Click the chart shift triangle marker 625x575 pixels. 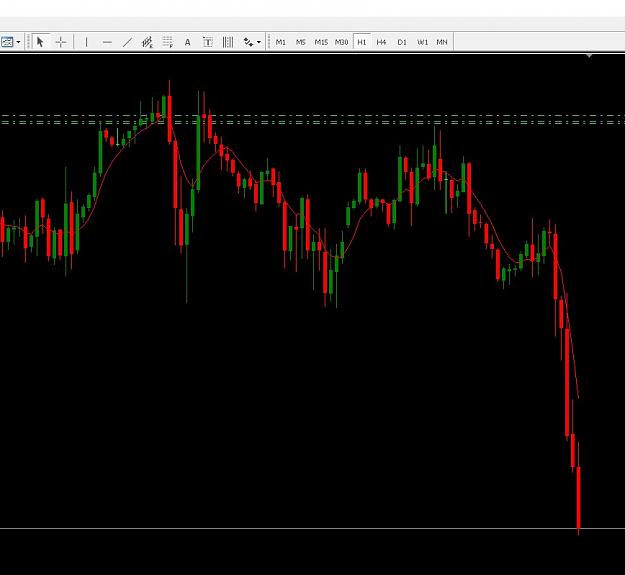click(x=589, y=56)
